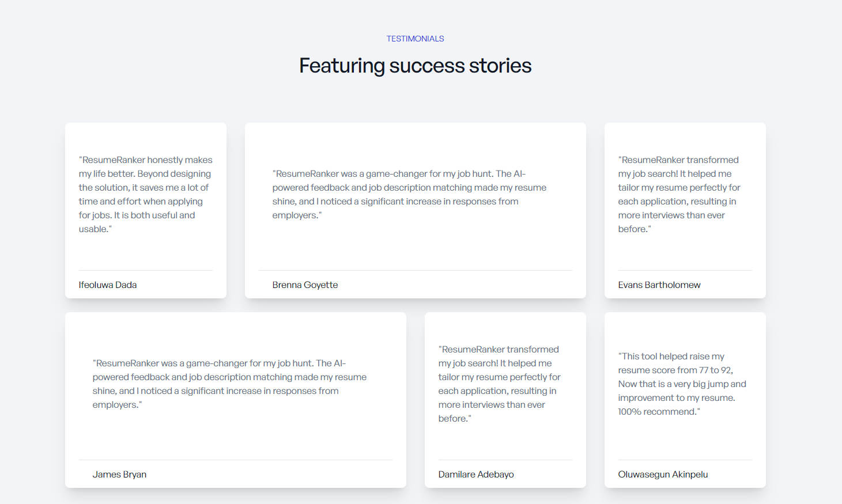842x504 pixels.
Task: Click the name Evans Bartholomew
Action: coord(659,285)
